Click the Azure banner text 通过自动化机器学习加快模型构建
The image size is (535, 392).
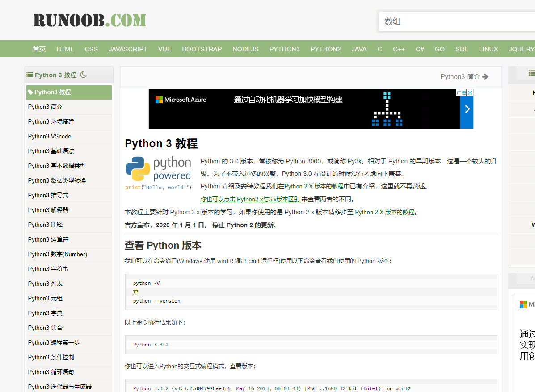pos(288,100)
